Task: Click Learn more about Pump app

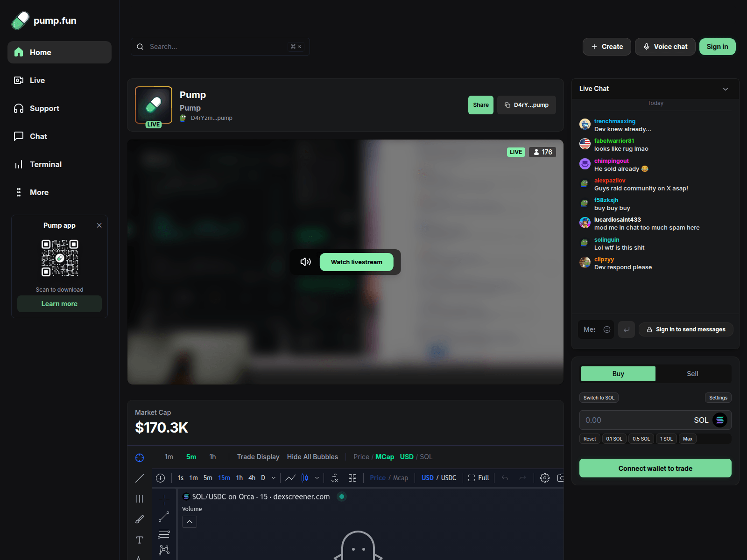Action: (59, 304)
